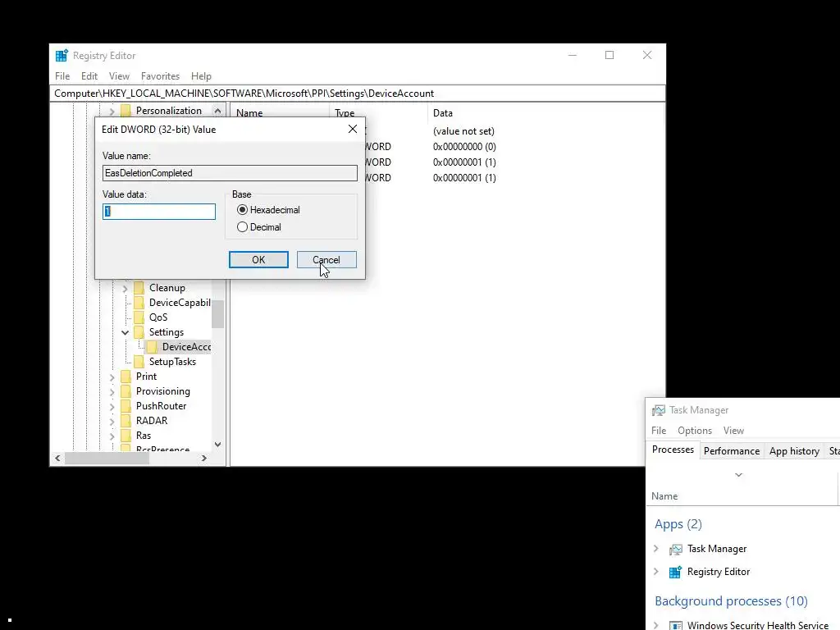Click tree horizontal scrollbar left arrow

click(57, 458)
